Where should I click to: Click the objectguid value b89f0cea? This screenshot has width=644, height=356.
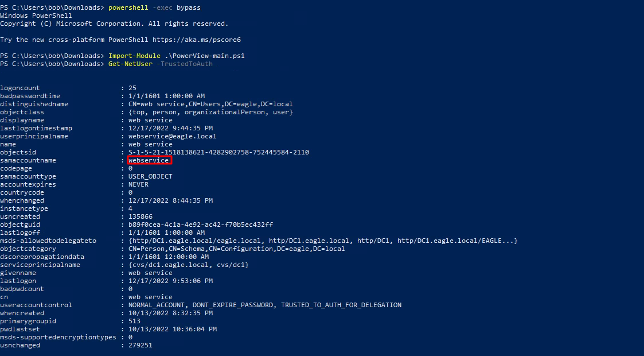coord(200,225)
